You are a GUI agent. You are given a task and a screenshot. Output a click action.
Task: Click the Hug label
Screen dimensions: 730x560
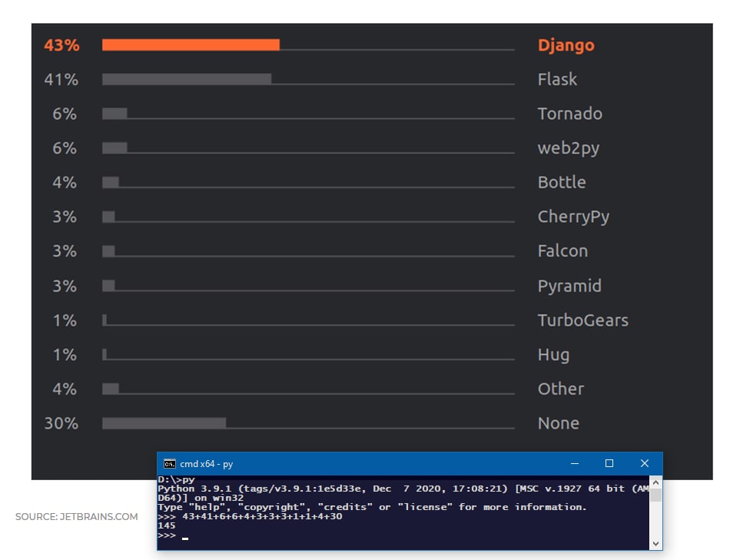553,355
